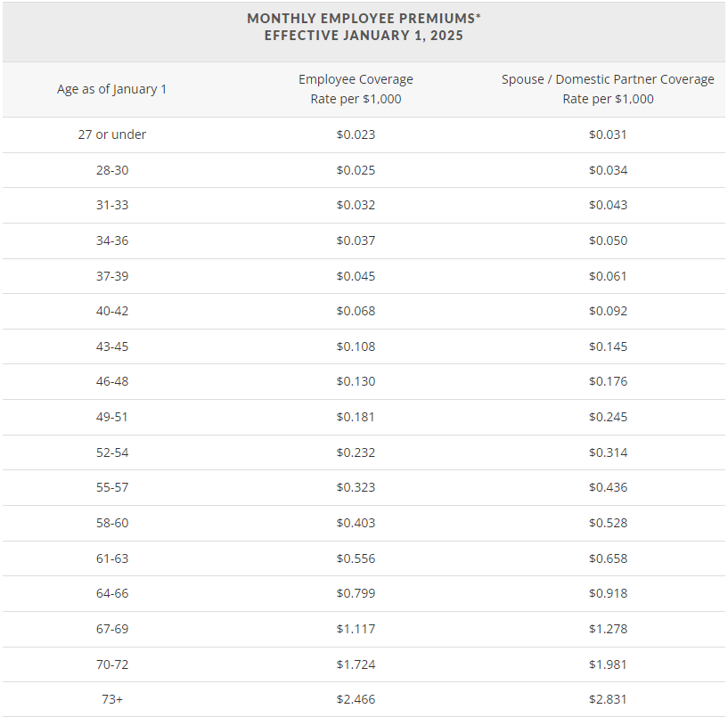Click the $2.831 spouse rate for 73+
The width and height of the screenshot is (728, 717).
point(608,699)
